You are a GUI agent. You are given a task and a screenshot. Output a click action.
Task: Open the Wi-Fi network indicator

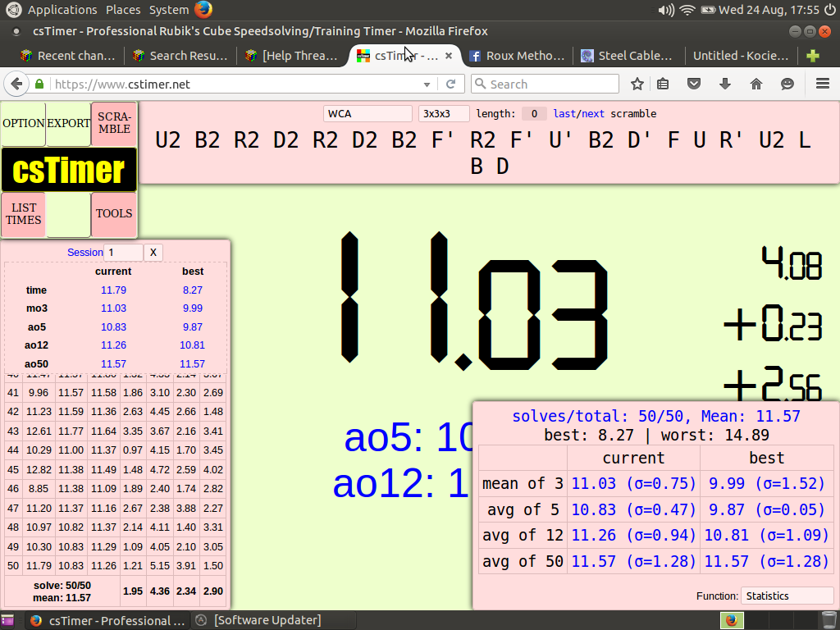pyautogui.click(x=687, y=10)
